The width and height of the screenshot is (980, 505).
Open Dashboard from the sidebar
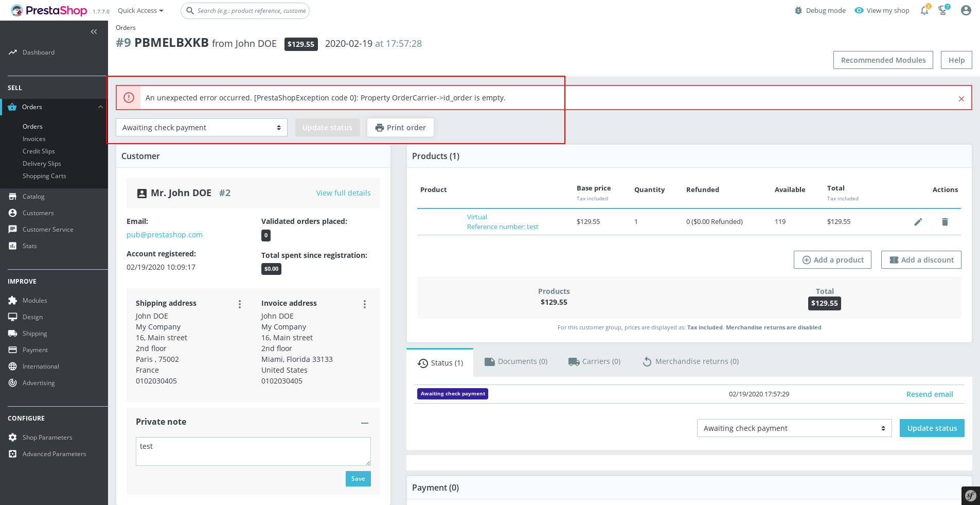[38, 53]
